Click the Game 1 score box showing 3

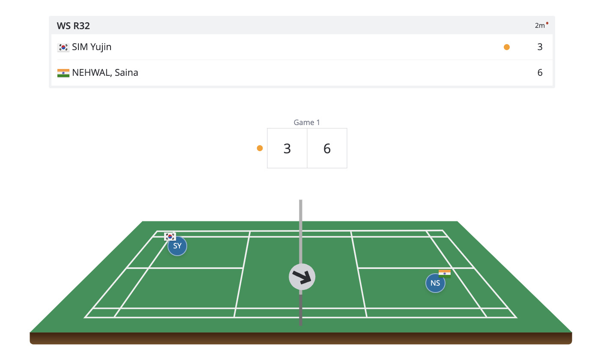pos(287,148)
